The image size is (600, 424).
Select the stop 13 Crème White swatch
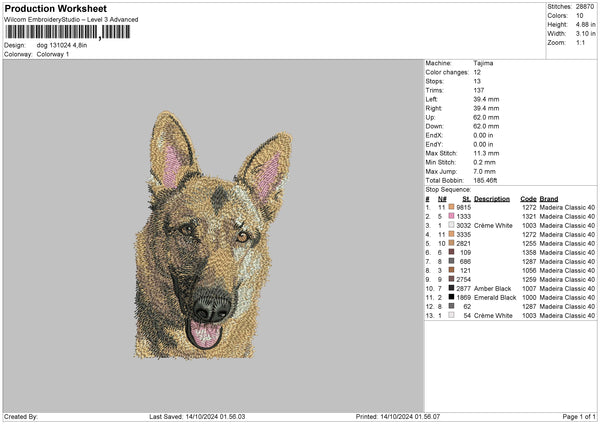452,315
